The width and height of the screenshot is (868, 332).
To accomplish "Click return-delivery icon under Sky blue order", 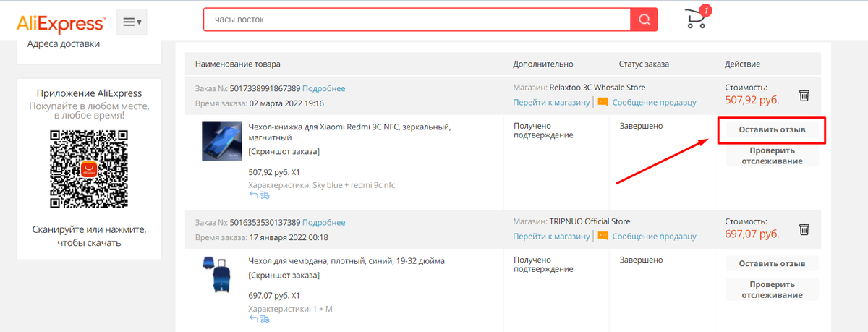I will [259, 195].
